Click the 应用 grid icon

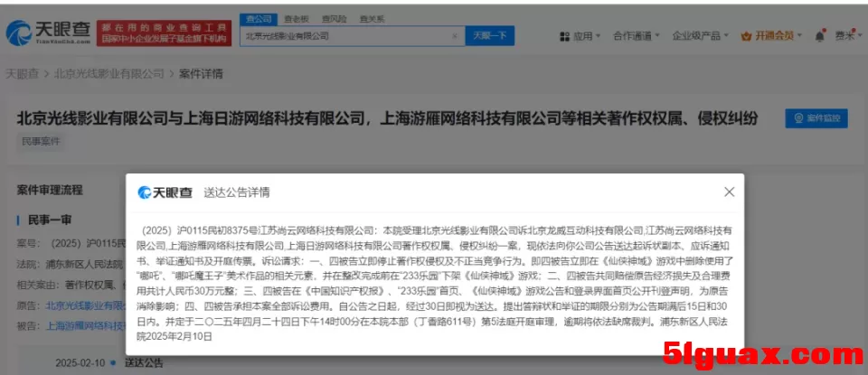click(x=564, y=36)
